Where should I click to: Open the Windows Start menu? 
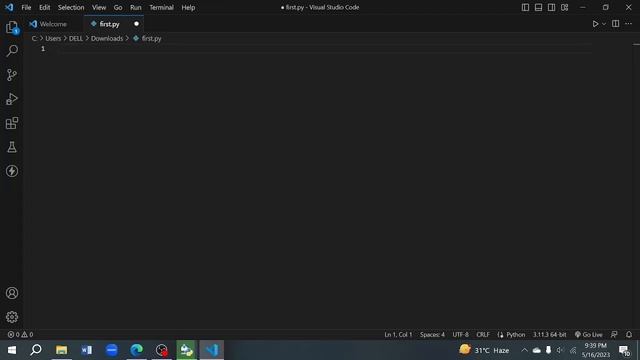click(x=12, y=350)
